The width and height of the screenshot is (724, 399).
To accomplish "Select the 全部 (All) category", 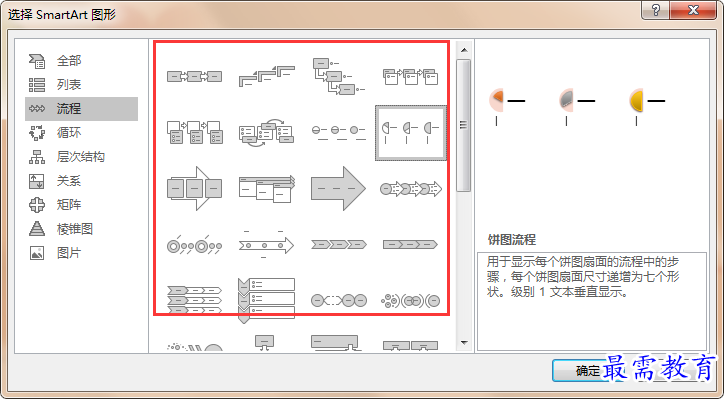I will click(x=81, y=60).
